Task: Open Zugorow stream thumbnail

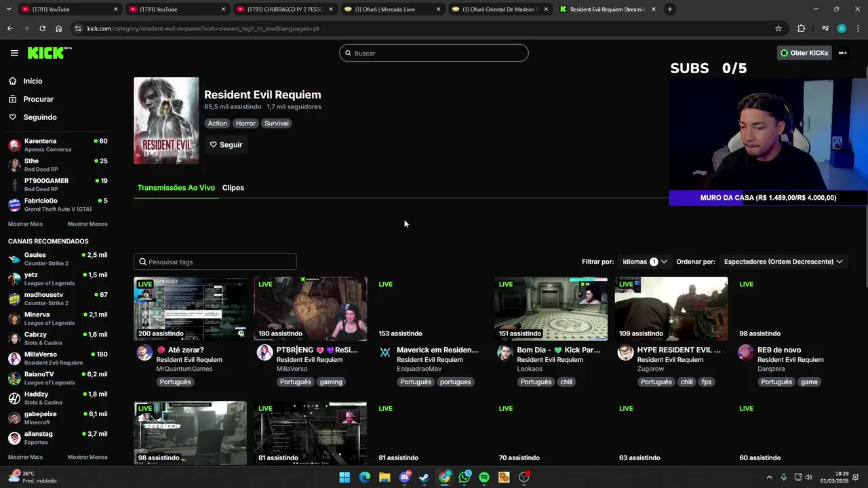Action: pos(671,308)
